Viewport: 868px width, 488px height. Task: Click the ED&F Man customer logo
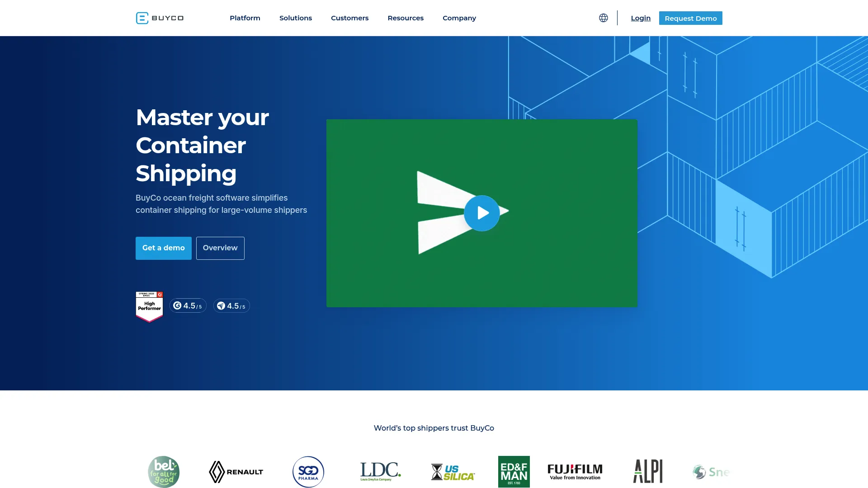tap(514, 472)
